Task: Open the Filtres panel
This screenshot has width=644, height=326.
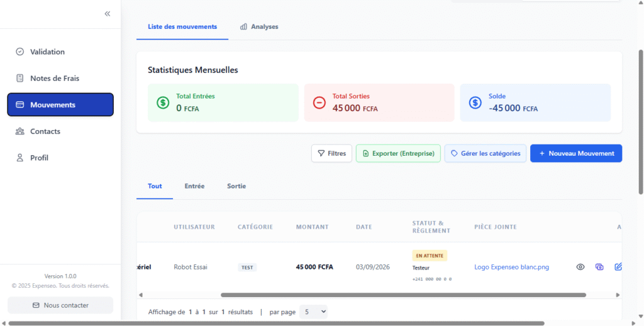Action: click(x=331, y=153)
